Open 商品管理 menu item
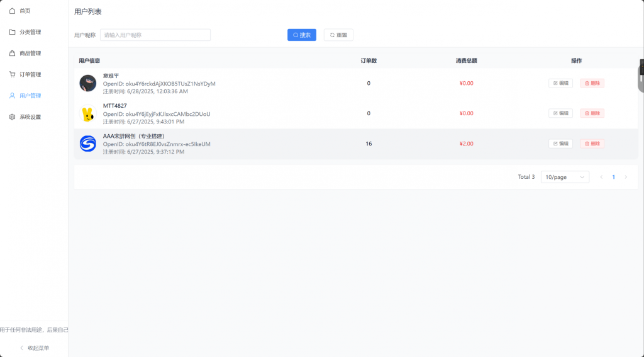The height and width of the screenshot is (357, 644). click(x=30, y=54)
